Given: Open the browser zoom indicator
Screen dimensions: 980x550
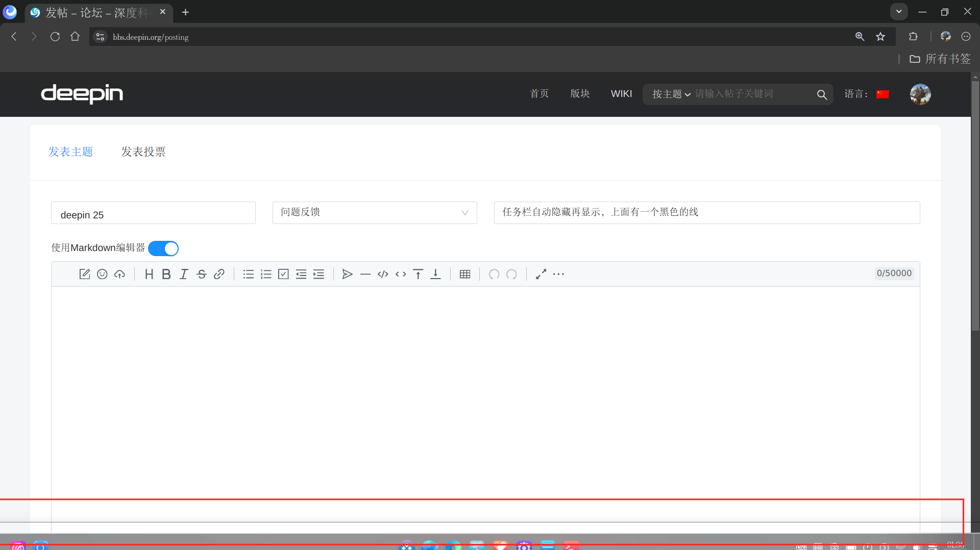Looking at the screenshot, I should tap(860, 36).
